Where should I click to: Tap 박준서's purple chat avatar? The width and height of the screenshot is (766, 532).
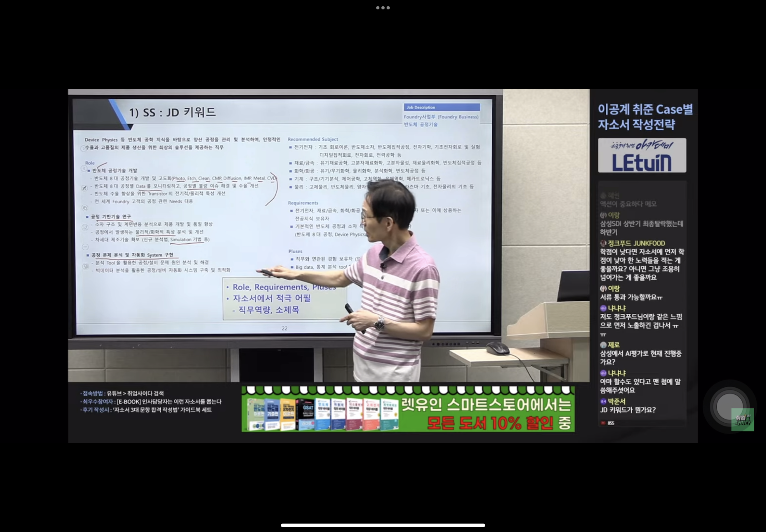click(603, 401)
